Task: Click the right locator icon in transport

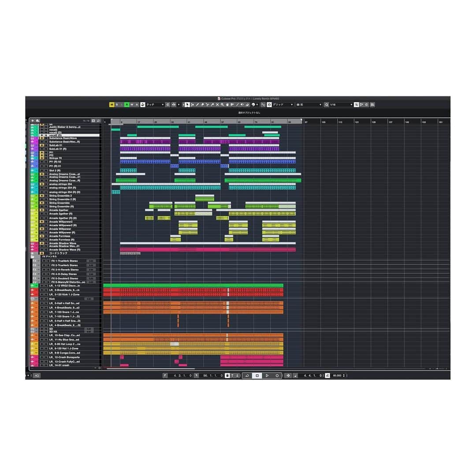Action: [x=197, y=376]
